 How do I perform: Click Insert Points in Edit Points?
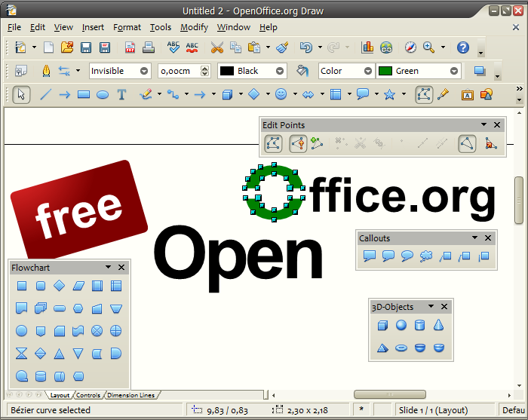pyautogui.click(x=317, y=144)
